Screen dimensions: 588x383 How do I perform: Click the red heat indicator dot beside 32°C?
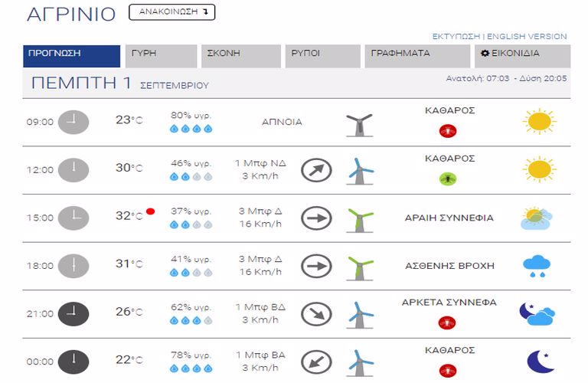[x=150, y=211]
